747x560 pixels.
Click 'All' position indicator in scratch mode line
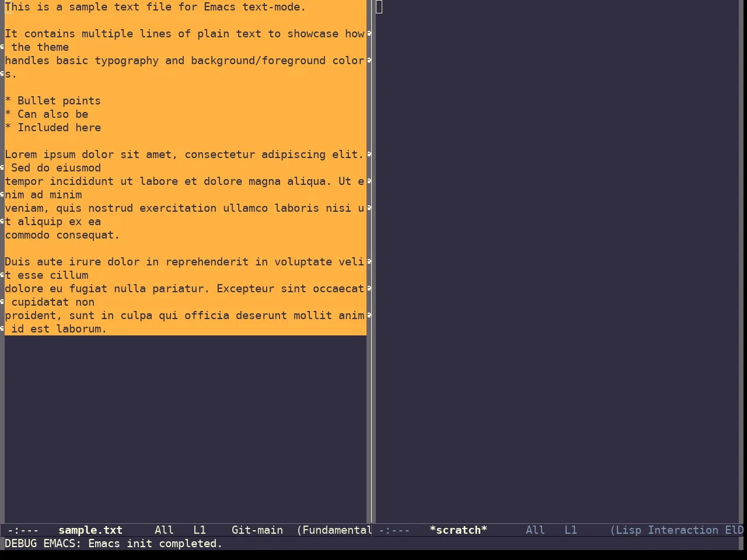coord(535,530)
